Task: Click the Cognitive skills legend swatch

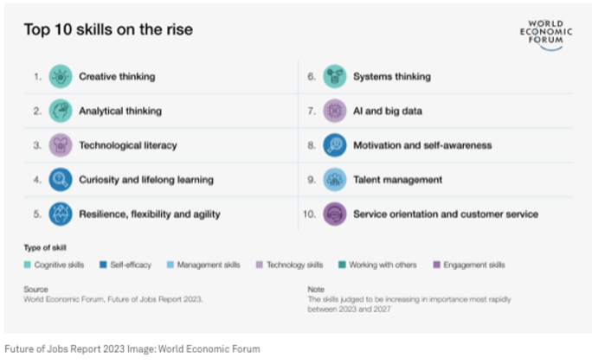Action: (x=27, y=265)
